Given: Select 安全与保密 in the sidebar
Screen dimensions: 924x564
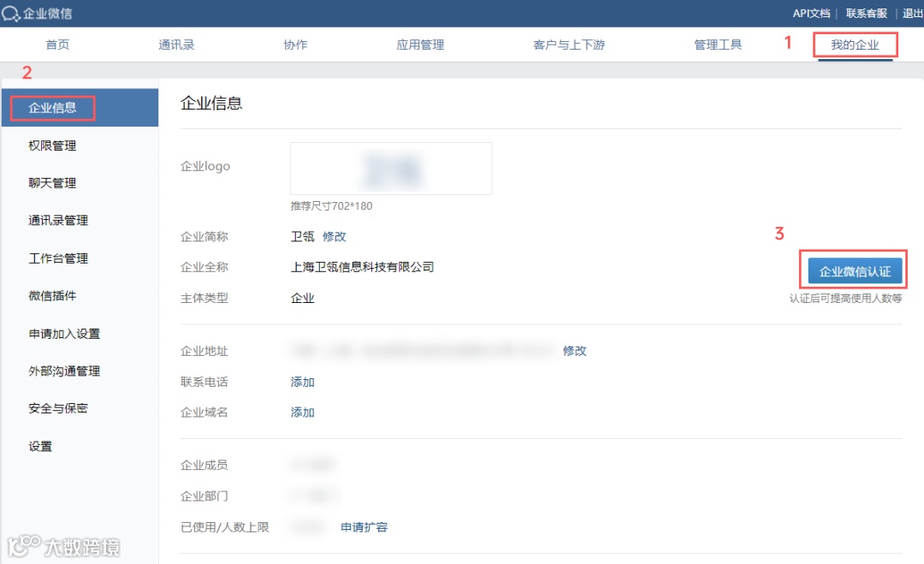Looking at the screenshot, I should [x=58, y=408].
